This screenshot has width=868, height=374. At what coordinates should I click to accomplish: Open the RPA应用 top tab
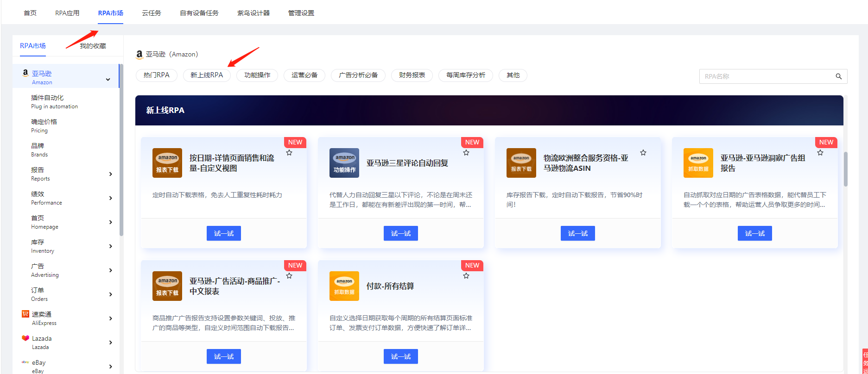tap(67, 13)
